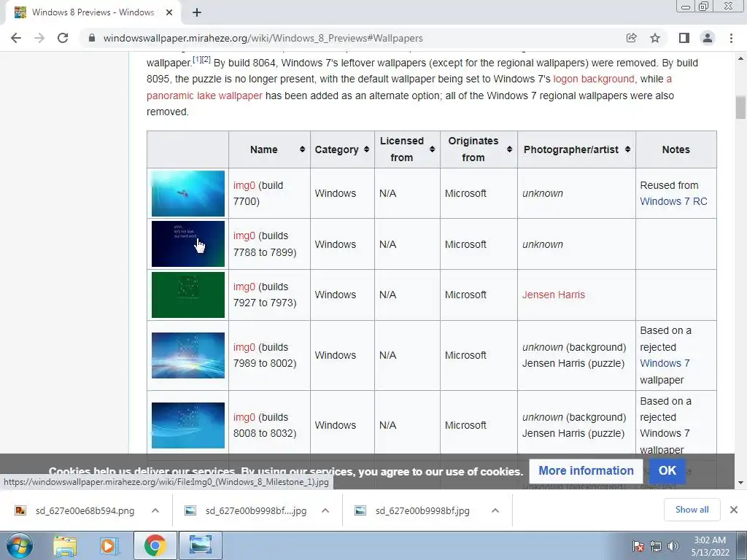Switch to the photo viewer taskbar item

[200, 545]
